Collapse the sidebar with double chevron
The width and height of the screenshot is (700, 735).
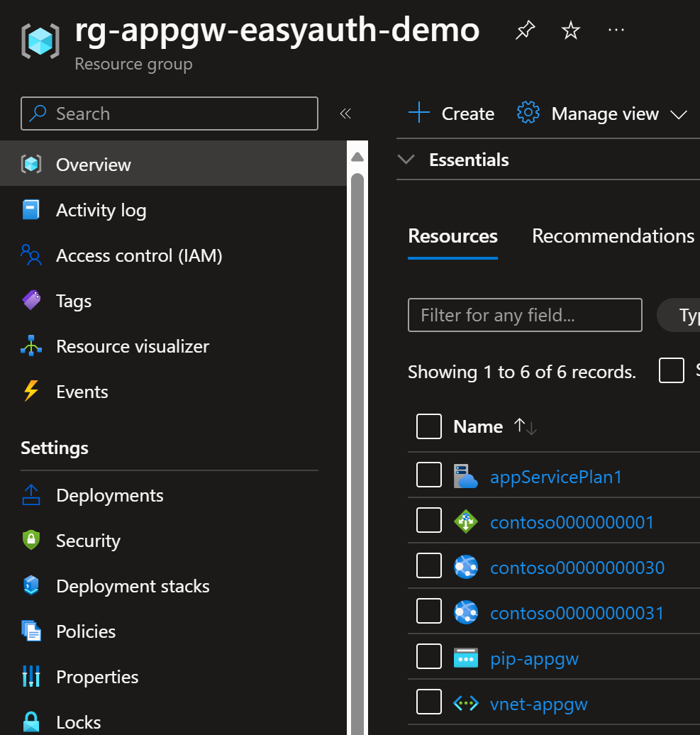point(345,114)
